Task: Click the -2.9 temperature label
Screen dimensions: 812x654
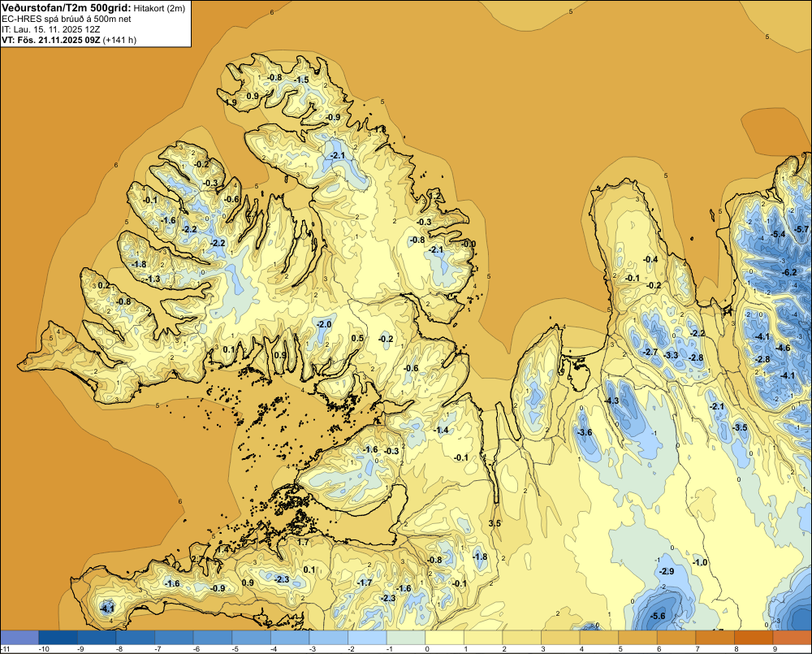Action: [x=667, y=571]
